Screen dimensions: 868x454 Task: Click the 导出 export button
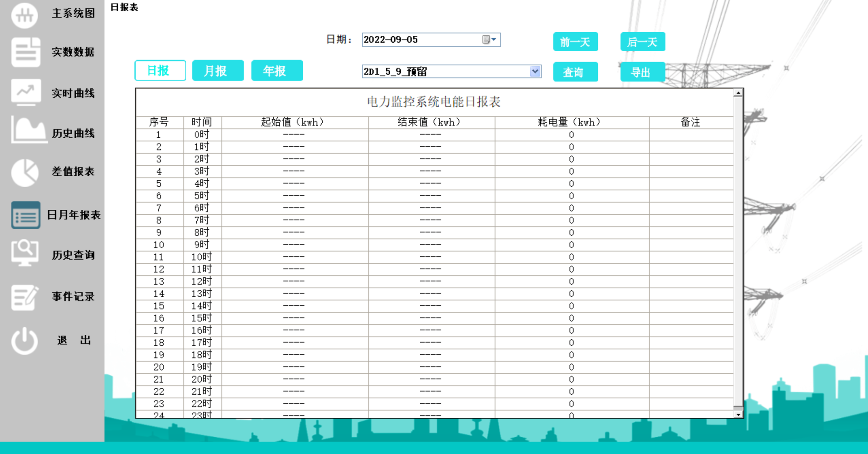point(642,72)
